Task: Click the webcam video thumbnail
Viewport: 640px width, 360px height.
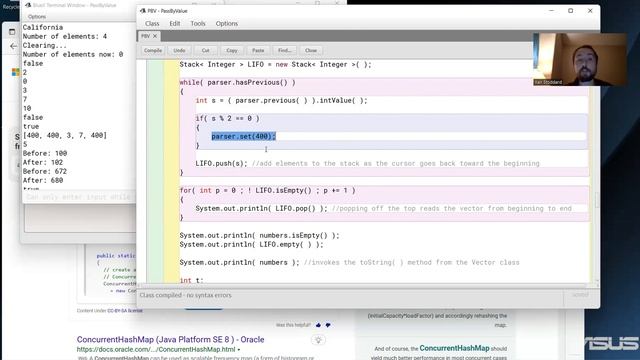Action: (580, 60)
